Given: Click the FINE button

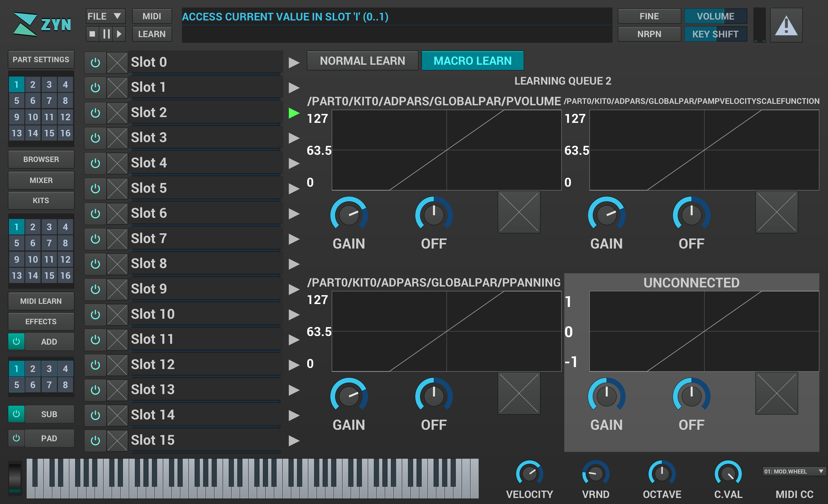Looking at the screenshot, I should [x=649, y=16].
